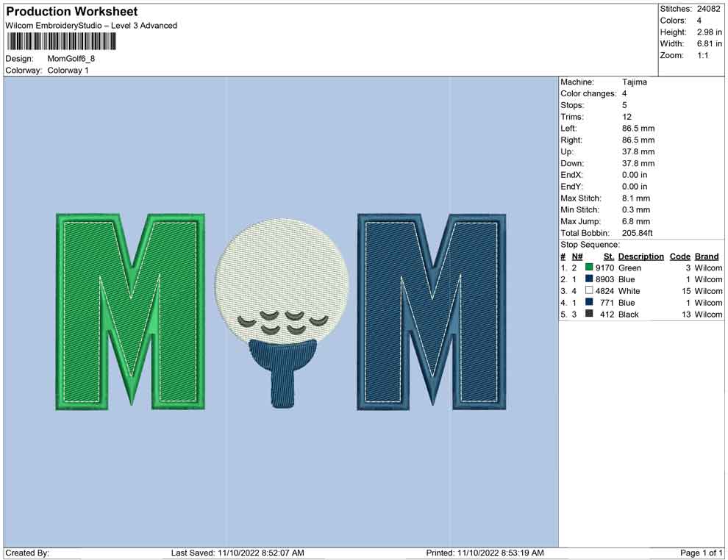Click the N# column header
This screenshot has height=560, width=728.
577,256
